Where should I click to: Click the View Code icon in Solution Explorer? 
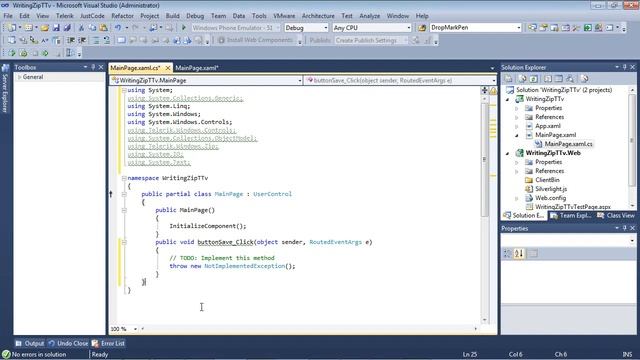pyautogui.click(x=548, y=79)
